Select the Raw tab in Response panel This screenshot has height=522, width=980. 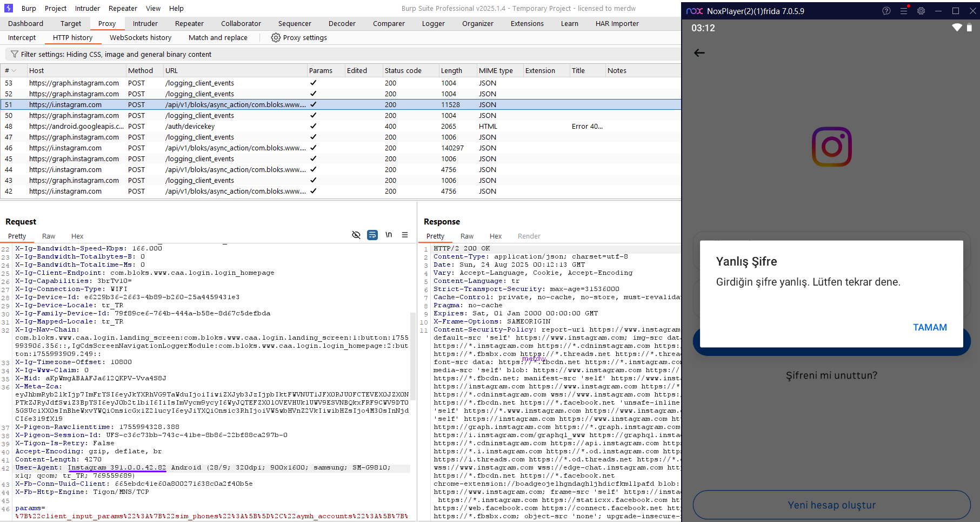pyautogui.click(x=467, y=236)
